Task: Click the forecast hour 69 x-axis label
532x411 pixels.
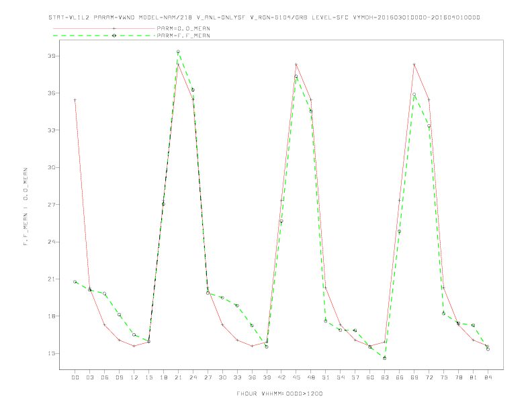Action: [x=414, y=377]
